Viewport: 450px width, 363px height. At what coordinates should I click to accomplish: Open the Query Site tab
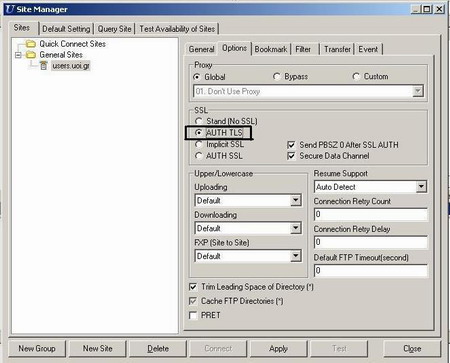(x=114, y=29)
